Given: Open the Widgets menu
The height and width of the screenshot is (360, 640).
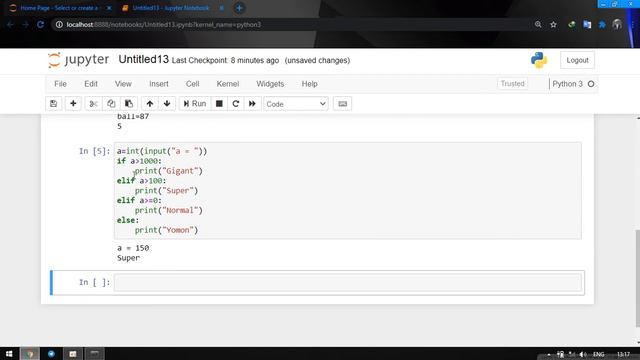Looking at the screenshot, I should [270, 84].
